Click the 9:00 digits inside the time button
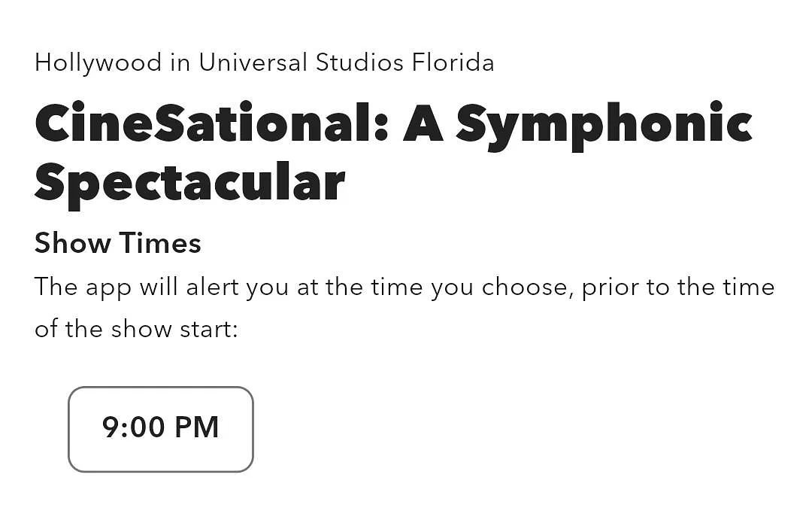 coord(133,427)
